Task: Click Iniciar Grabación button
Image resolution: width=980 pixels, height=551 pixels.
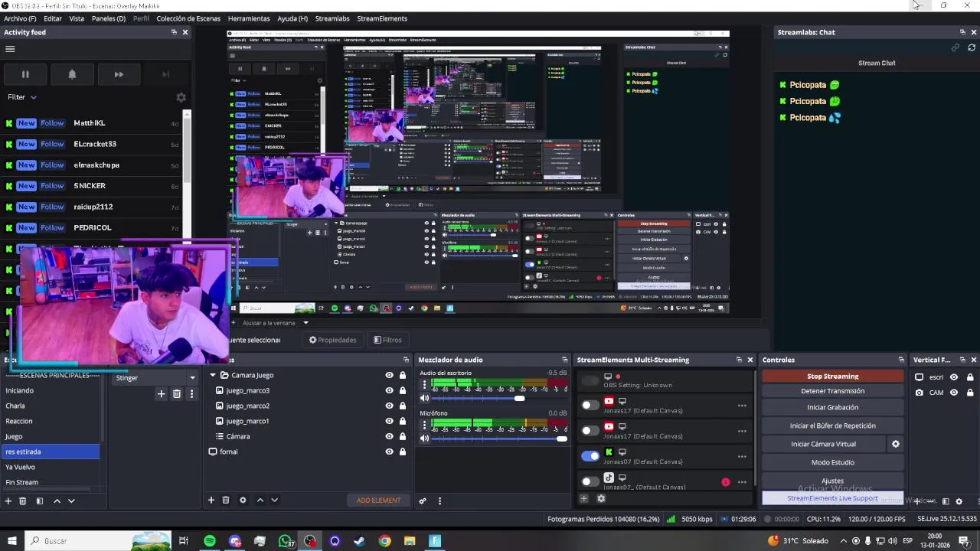Action: [832, 407]
